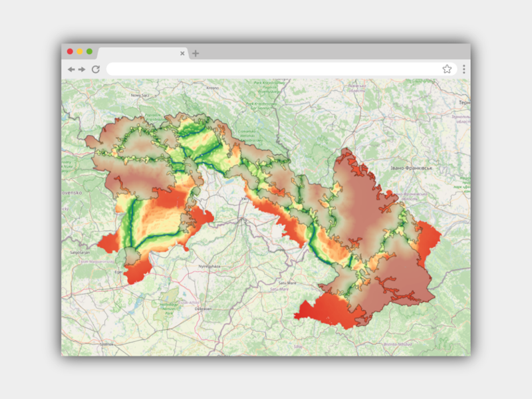
Task: Close the current browser tab
Action: (182, 53)
